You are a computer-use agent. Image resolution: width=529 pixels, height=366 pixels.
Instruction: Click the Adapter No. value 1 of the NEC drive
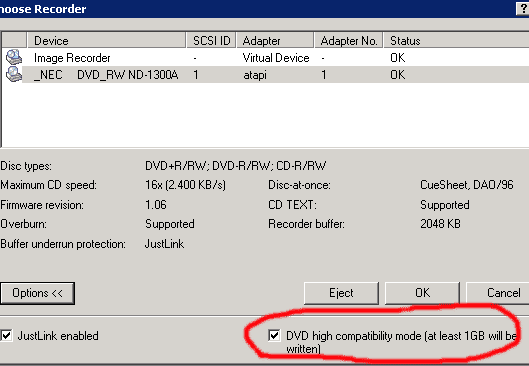point(324,75)
